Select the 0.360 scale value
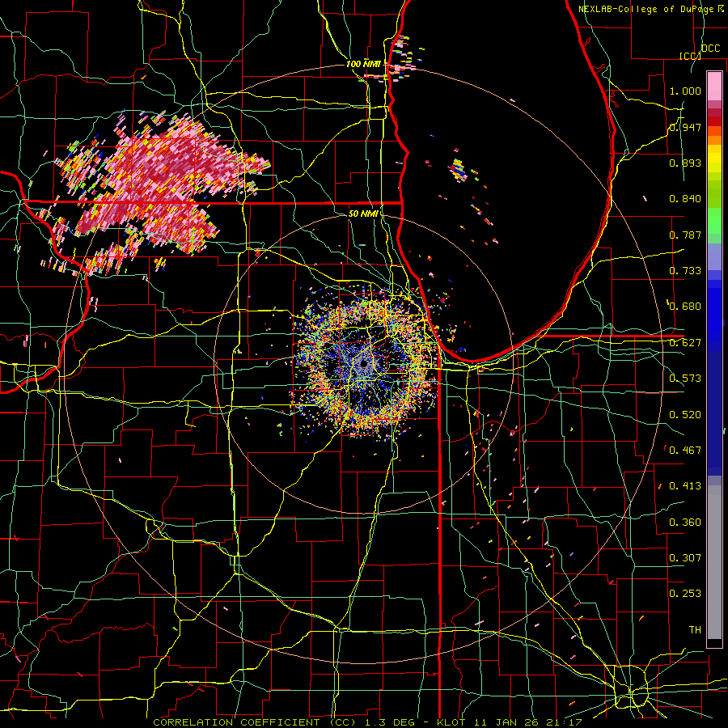 click(685, 523)
